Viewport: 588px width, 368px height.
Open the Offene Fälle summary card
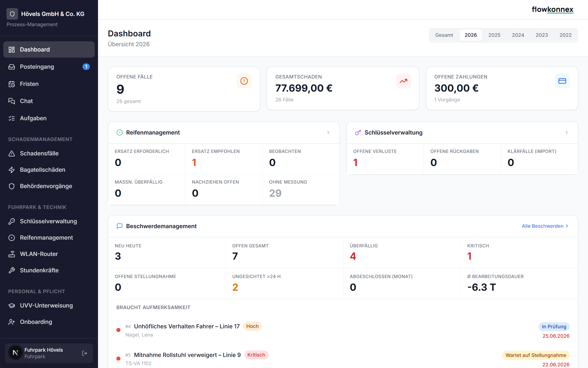click(x=184, y=89)
